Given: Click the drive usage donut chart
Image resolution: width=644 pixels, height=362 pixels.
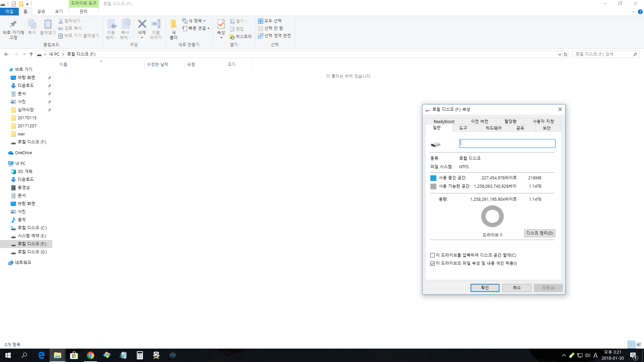Looking at the screenshot, I should pos(492,216).
